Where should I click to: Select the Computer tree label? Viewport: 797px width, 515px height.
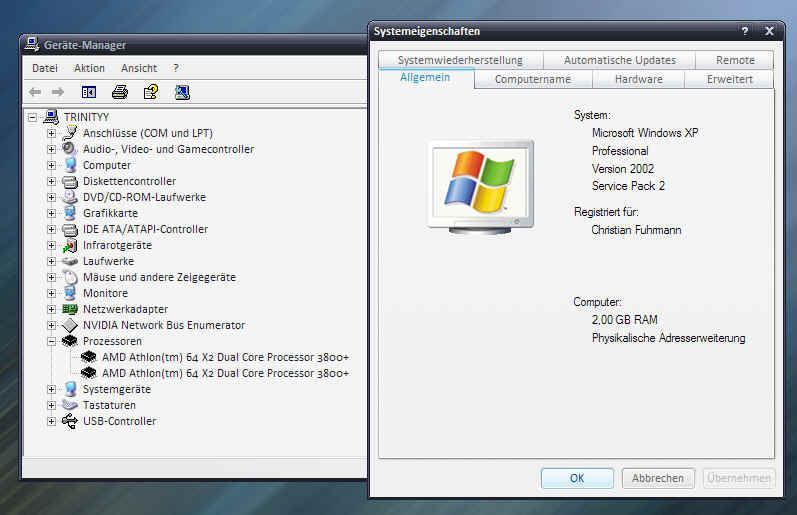click(x=107, y=165)
